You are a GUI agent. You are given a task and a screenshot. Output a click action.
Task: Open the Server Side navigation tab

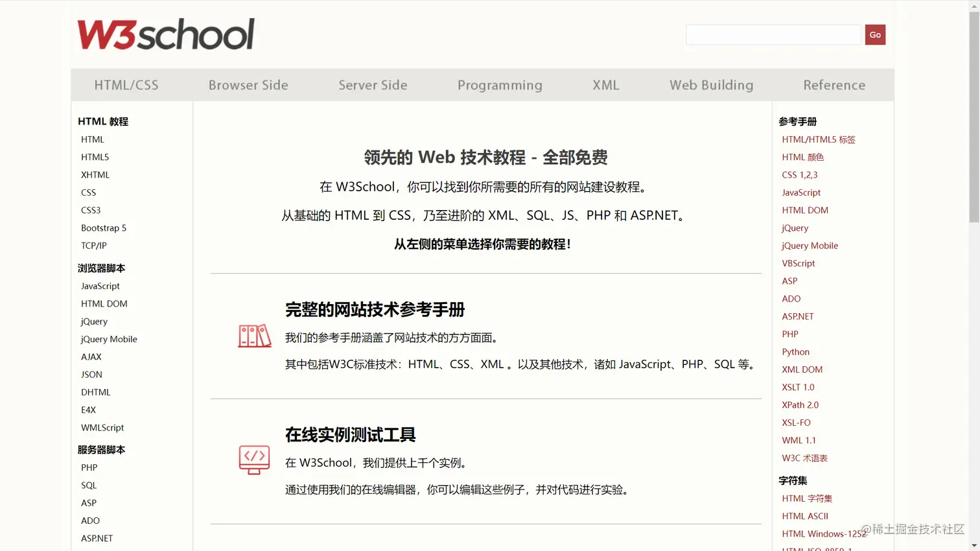(x=373, y=85)
